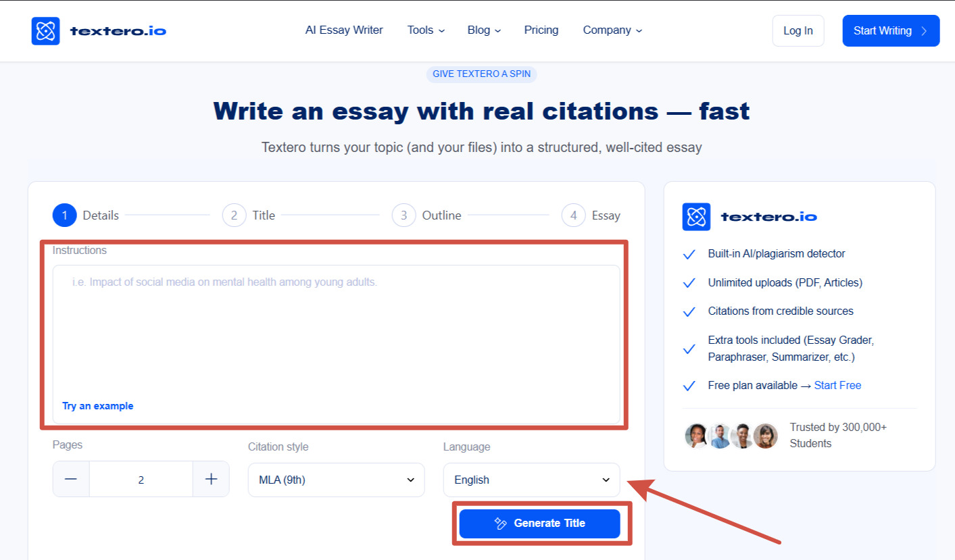Click the checkmark beside Free plan available
This screenshot has height=560, width=955.
tap(689, 386)
